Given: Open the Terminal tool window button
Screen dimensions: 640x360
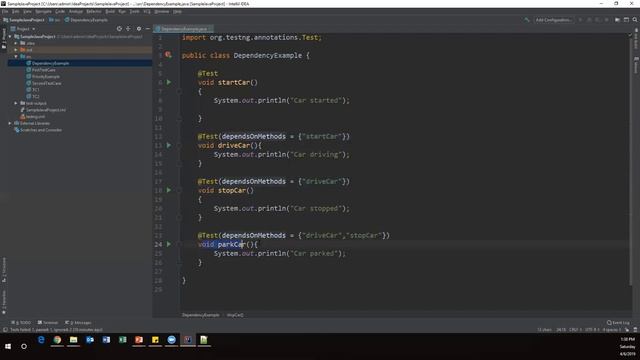Looking at the screenshot, I should click(48, 322).
